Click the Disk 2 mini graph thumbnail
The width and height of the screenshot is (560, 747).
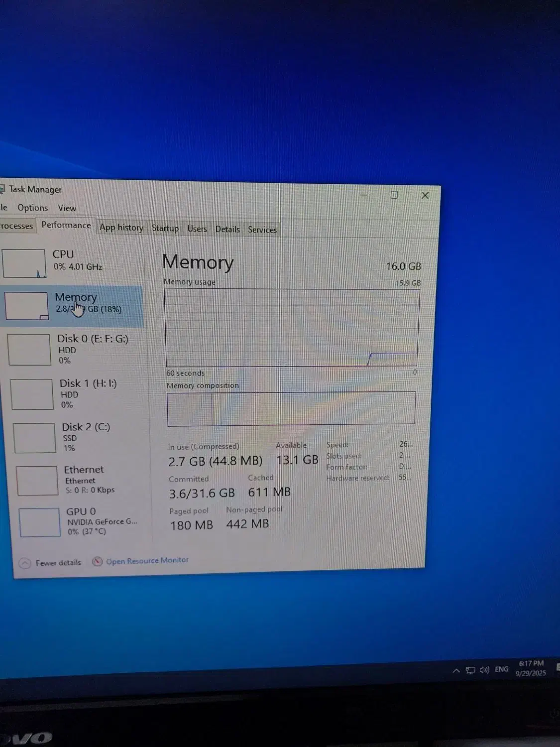[34, 438]
